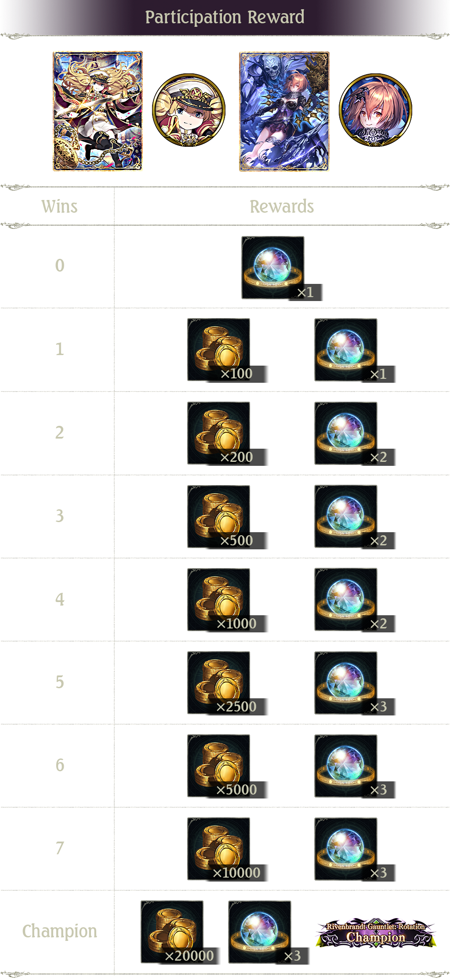The width and height of the screenshot is (450, 980).
Task: Click the skeleton reaper card artwork
Action: tap(284, 111)
